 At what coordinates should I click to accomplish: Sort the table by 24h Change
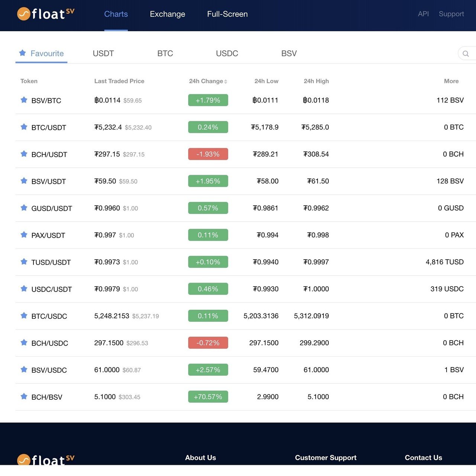pyautogui.click(x=208, y=81)
